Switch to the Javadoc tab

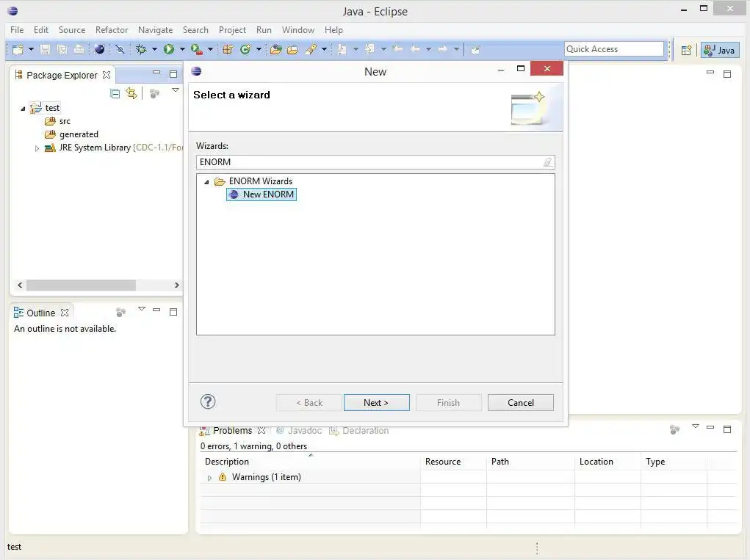click(300, 431)
